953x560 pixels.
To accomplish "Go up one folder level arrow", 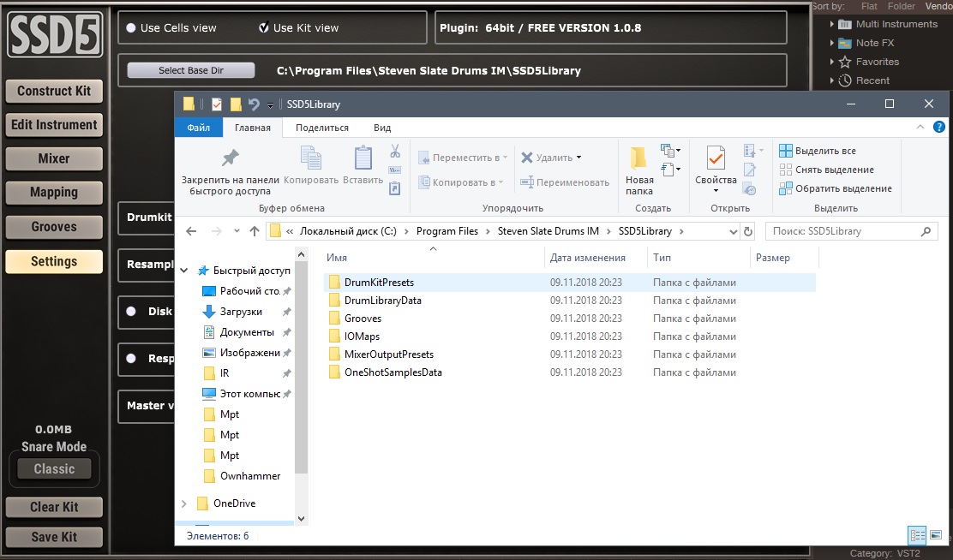I will click(255, 231).
